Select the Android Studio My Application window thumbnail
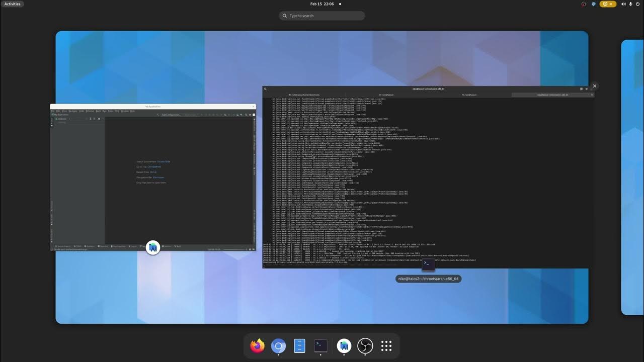The width and height of the screenshot is (644, 362). 153,177
